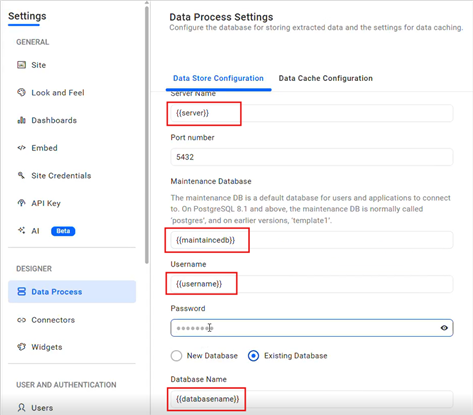Click the Connectors link icon
The width and height of the screenshot is (473, 415).
(21, 320)
